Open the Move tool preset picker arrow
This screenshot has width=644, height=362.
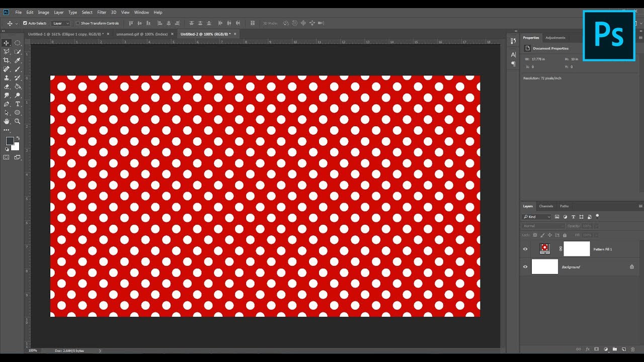(17, 23)
